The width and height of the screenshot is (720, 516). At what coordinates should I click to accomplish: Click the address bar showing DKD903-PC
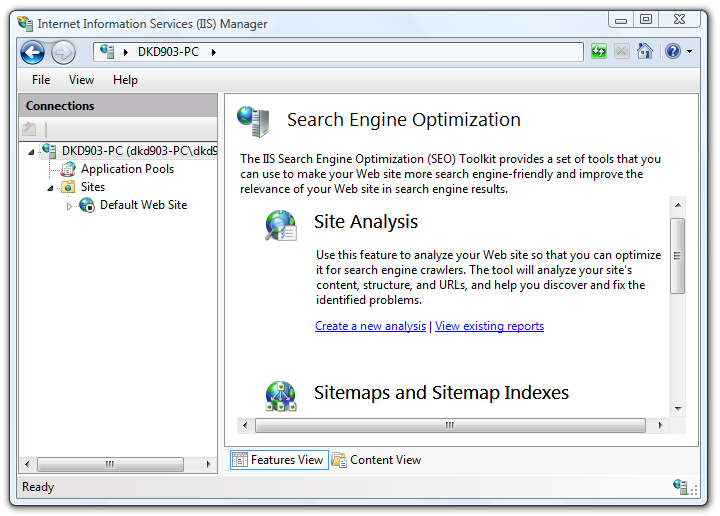340,52
